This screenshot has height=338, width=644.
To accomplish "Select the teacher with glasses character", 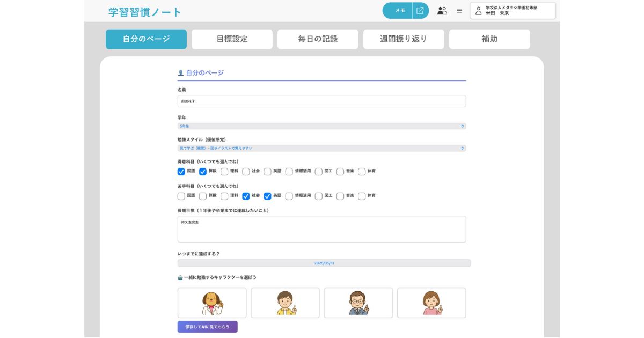I will (358, 302).
